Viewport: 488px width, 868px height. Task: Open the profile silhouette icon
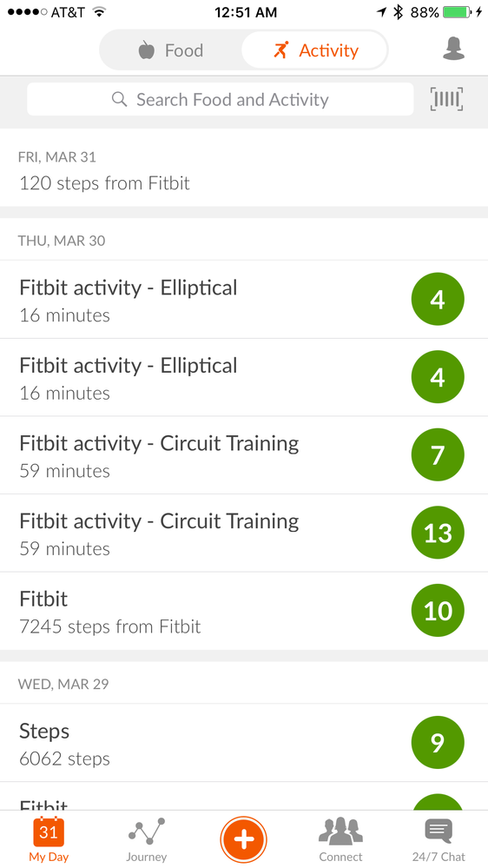(453, 50)
